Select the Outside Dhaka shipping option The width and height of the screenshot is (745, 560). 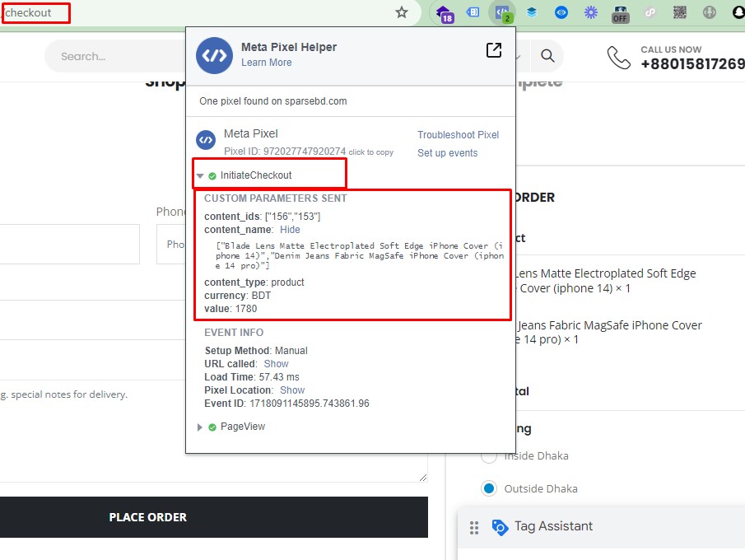[x=489, y=488]
